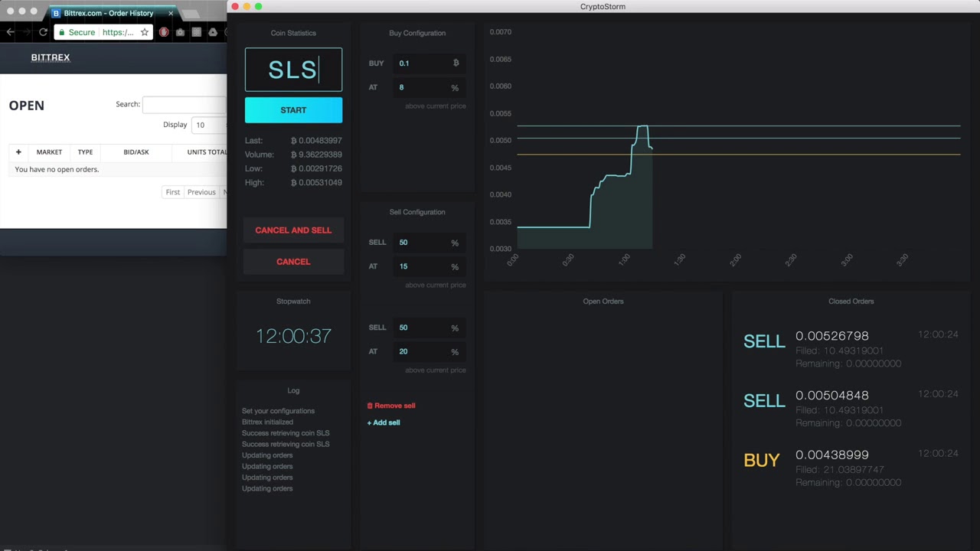Add another sell configuration
980x551 pixels.
[384, 422]
